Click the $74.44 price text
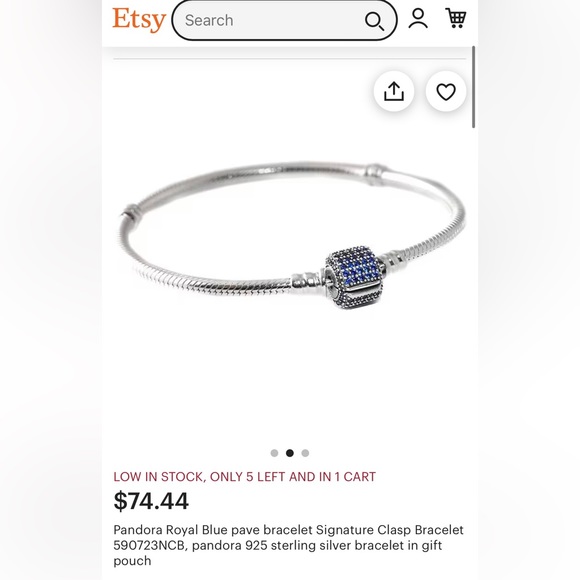 151,501
